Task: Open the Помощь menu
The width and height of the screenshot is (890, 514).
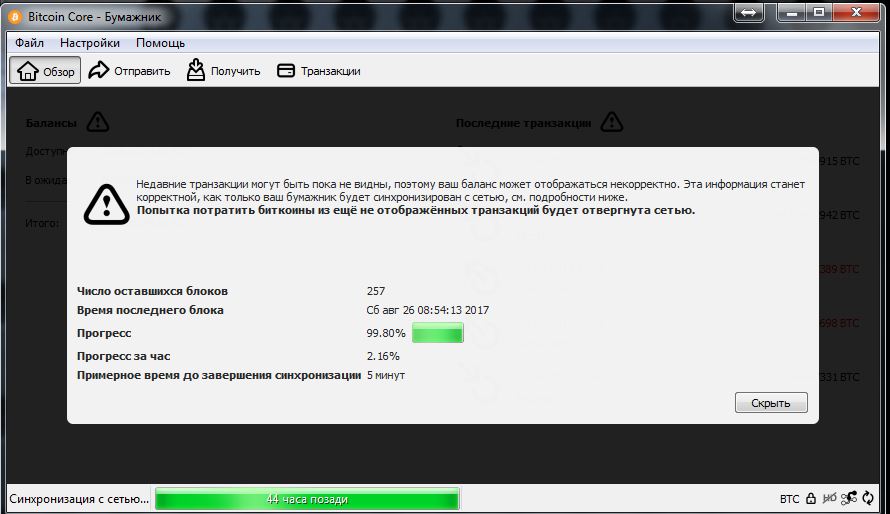Action: (x=160, y=43)
